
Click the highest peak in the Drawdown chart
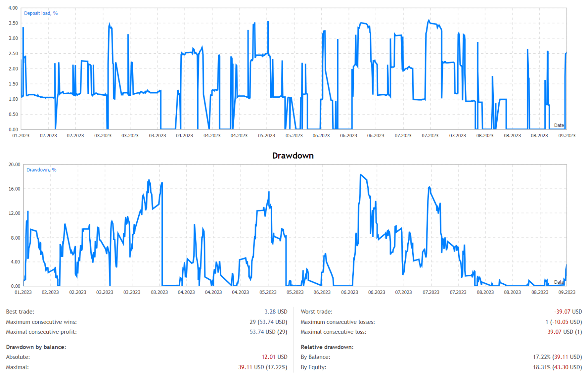(x=360, y=175)
